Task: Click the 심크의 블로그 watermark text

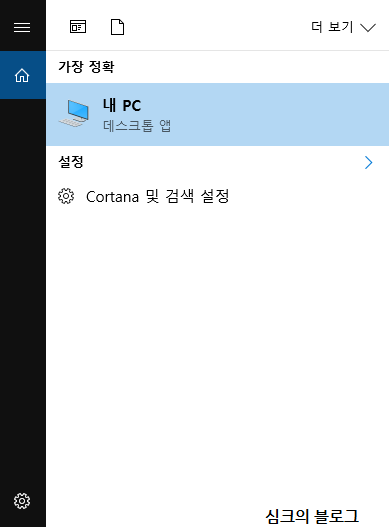Action: [x=312, y=516]
